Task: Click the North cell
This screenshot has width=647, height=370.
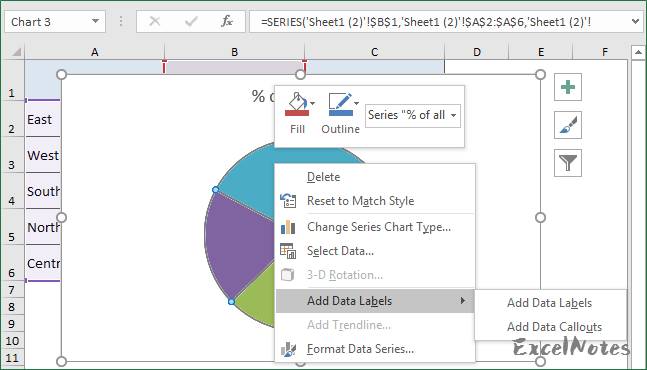Action: point(43,227)
